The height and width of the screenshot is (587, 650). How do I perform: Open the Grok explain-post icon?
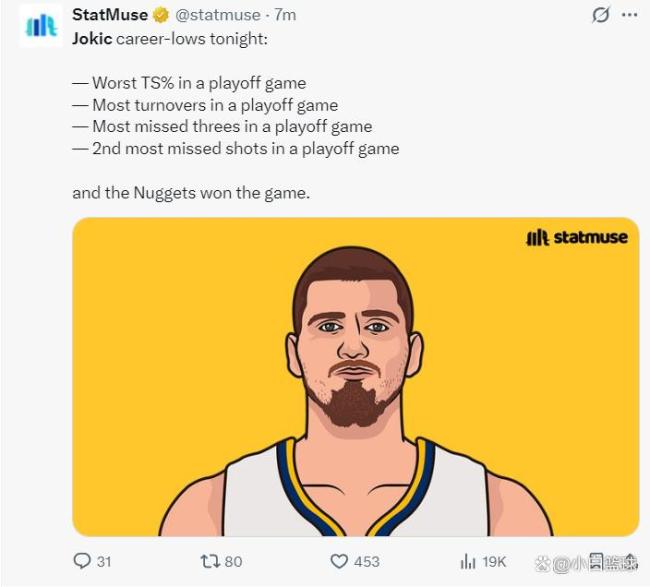click(x=601, y=15)
